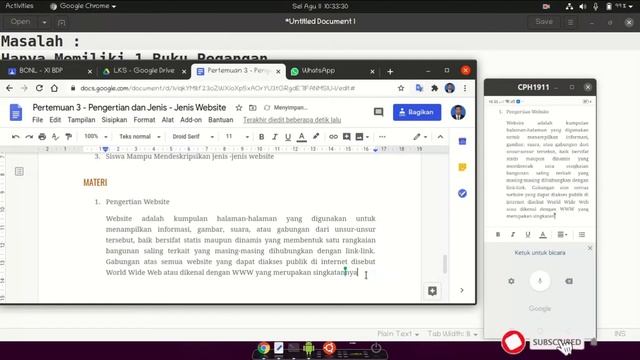Open the Edit menu in Docs

click(55, 120)
